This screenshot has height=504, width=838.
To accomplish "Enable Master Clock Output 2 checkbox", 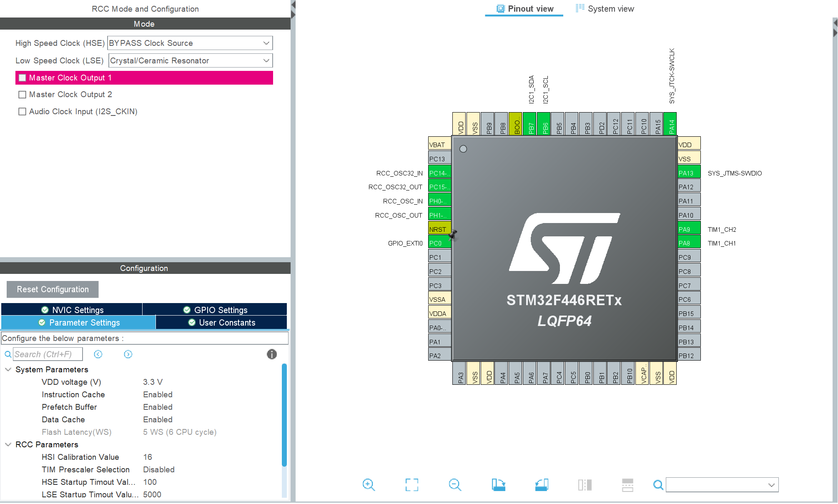I will click(23, 95).
